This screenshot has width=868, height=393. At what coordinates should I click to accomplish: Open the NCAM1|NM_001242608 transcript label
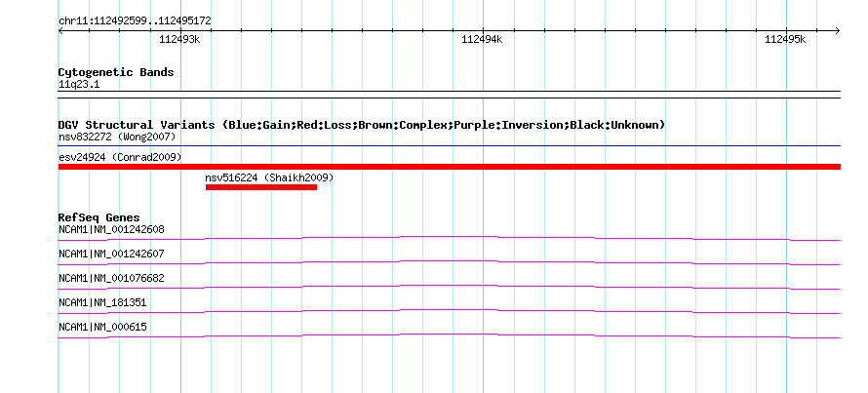point(111,229)
